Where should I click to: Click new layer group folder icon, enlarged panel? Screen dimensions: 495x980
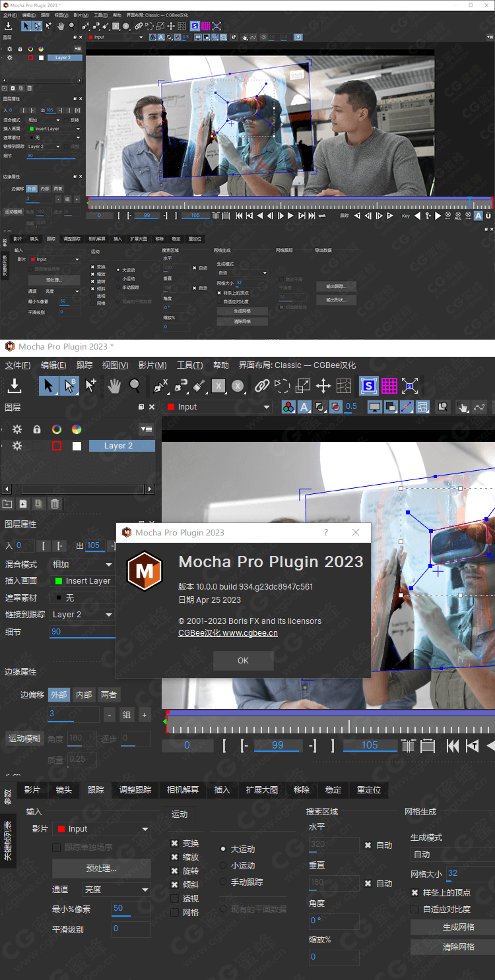pyautogui.click(x=7, y=504)
